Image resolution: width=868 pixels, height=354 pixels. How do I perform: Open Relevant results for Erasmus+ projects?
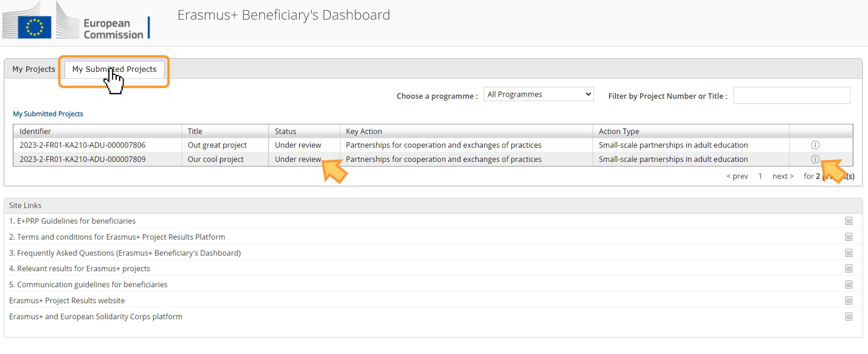79,269
